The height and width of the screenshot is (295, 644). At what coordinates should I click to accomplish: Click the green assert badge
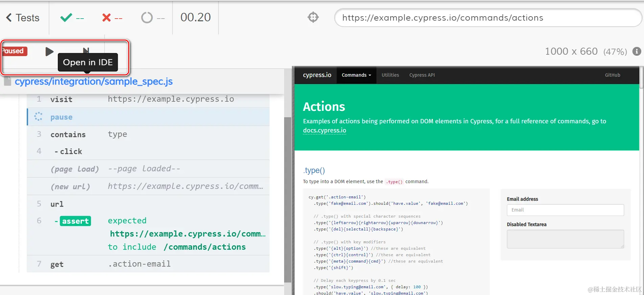(x=75, y=221)
